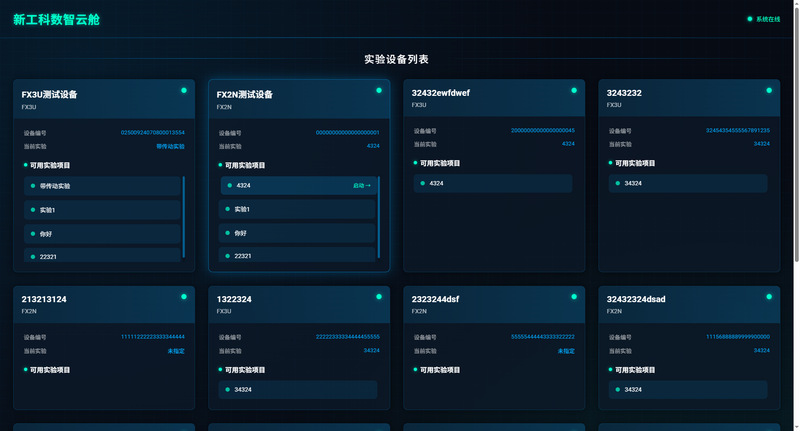Click the 可用实验项目 heading in the 2323244dsf card

(440, 370)
